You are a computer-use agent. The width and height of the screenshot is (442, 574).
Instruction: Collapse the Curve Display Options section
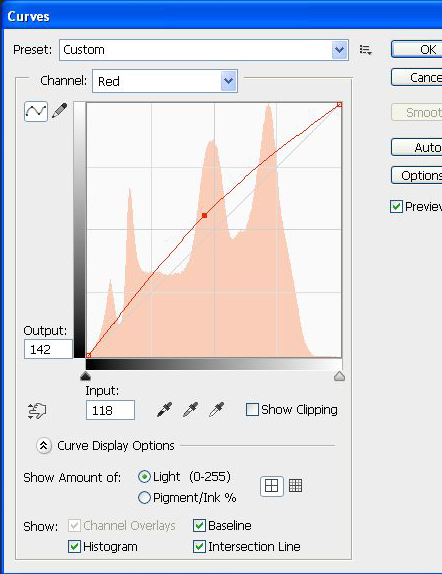(x=44, y=446)
